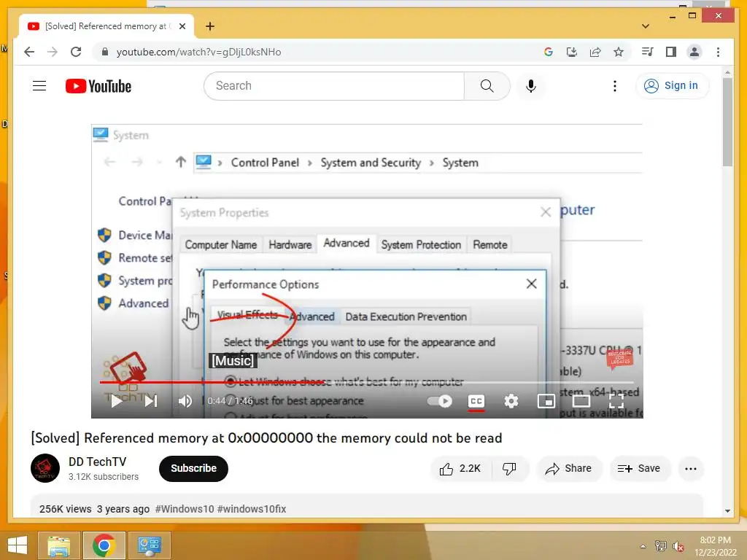Click the muted volume tray icon
Image resolution: width=747 pixels, height=560 pixels.
click(678, 546)
